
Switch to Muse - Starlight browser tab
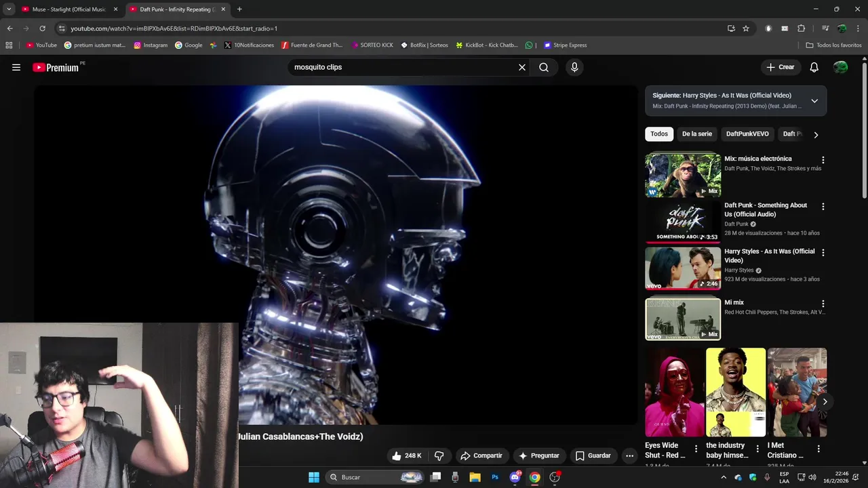coord(70,9)
